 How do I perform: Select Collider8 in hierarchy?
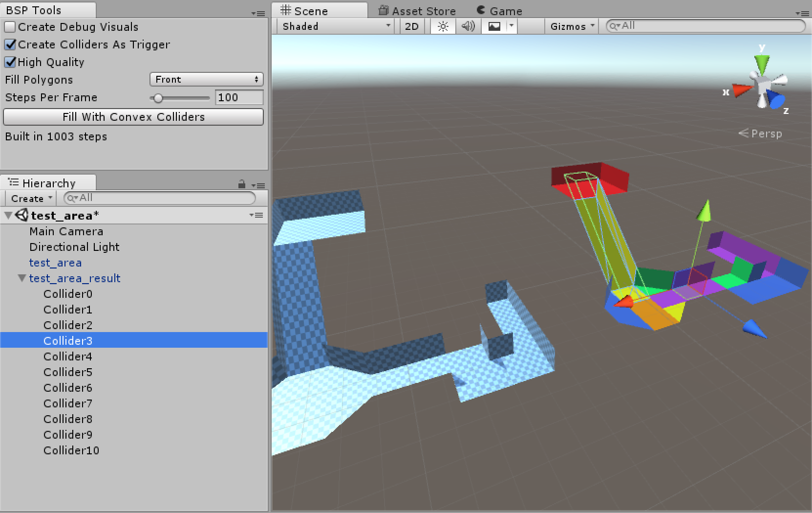134,419
